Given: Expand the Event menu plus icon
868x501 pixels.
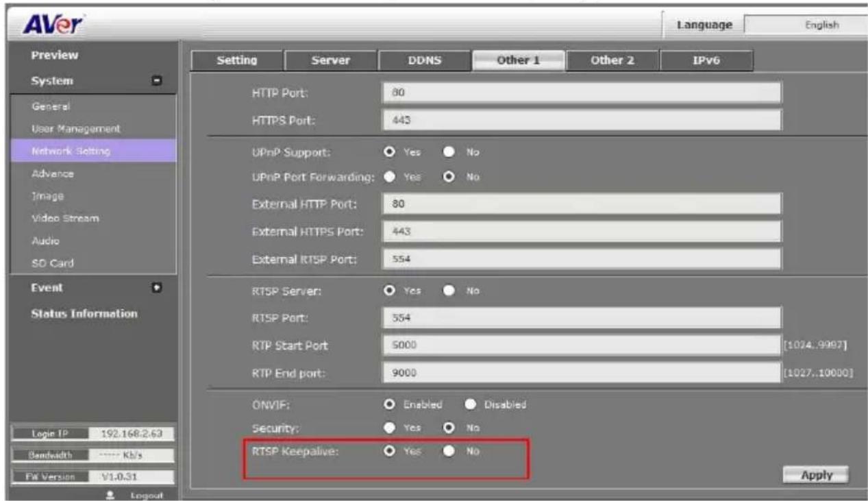Looking at the screenshot, I should point(156,288).
